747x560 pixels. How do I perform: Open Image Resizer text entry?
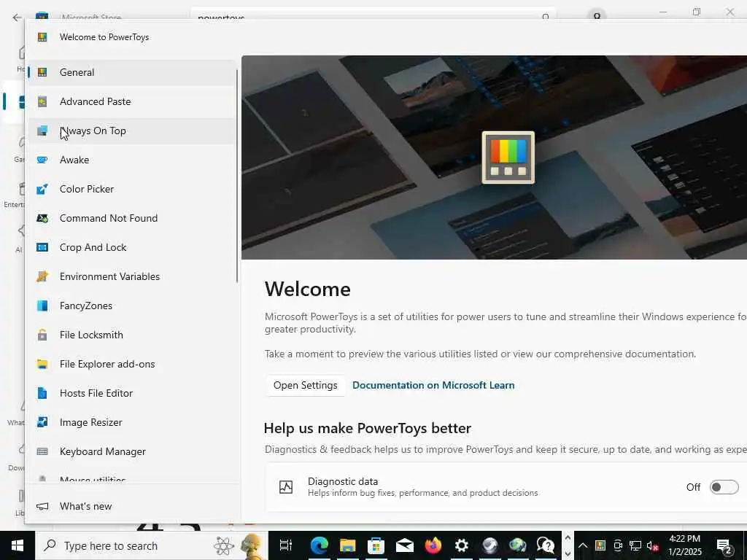tap(90, 422)
